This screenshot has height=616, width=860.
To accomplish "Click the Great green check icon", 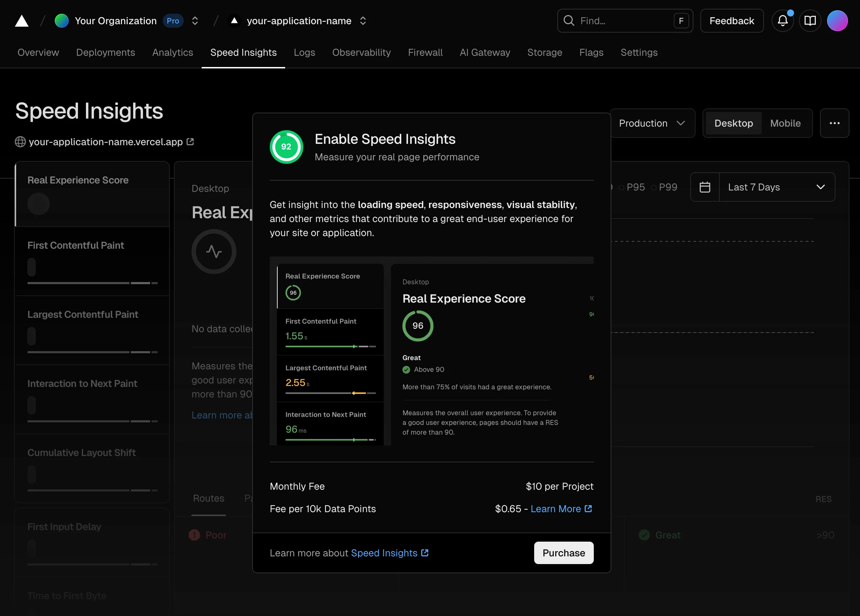I will (644, 535).
